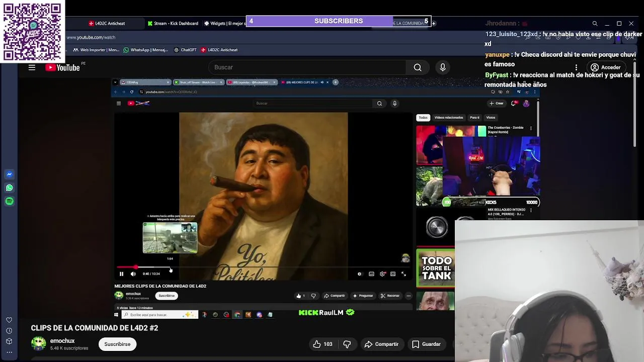
Task: Subscribe to emochux with the outer Suscribirse button
Action: click(x=117, y=344)
